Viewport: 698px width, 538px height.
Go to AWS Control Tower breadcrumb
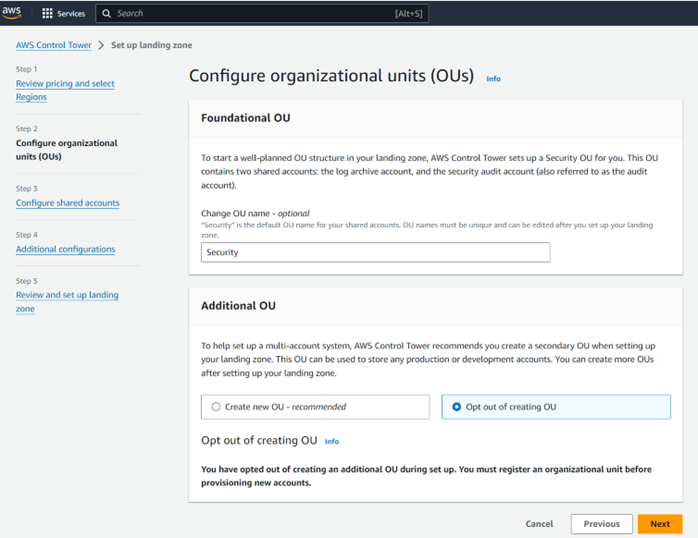click(54, 45)
